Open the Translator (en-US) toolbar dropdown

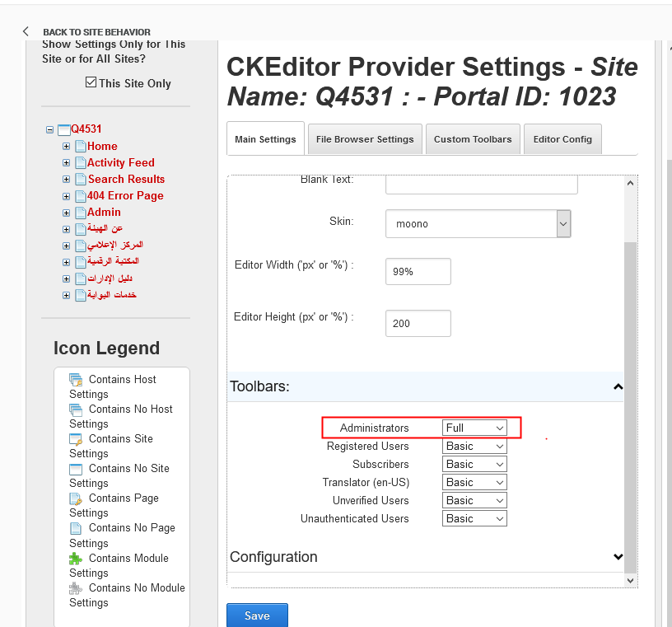click(x=474, y=482)
